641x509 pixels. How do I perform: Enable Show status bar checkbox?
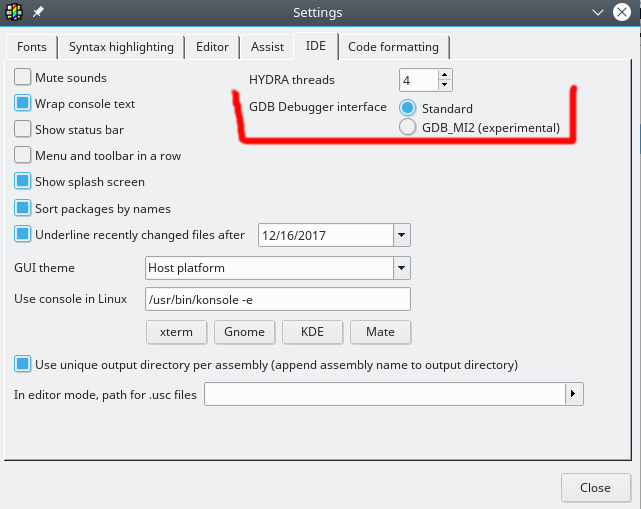coord(23,129)
